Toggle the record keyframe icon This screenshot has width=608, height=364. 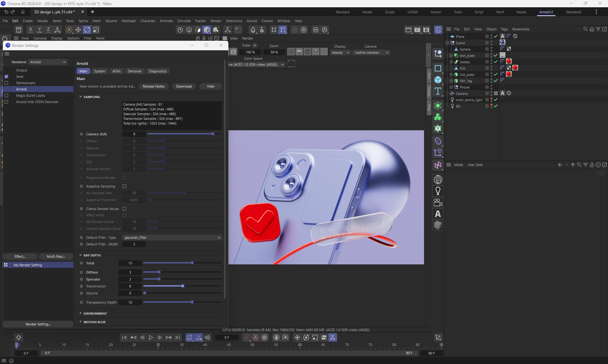[246, 337]
